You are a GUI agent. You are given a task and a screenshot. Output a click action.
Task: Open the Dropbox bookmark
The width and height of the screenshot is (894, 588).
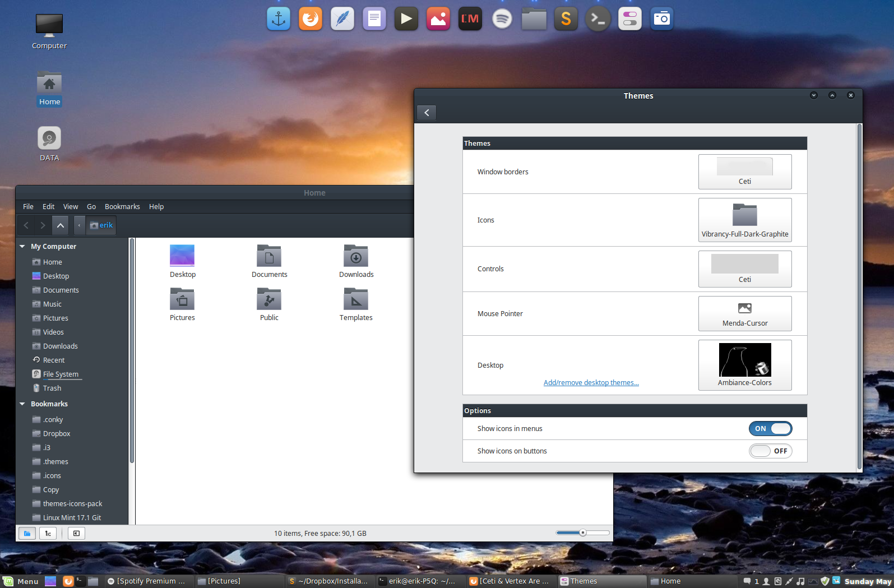52,434
